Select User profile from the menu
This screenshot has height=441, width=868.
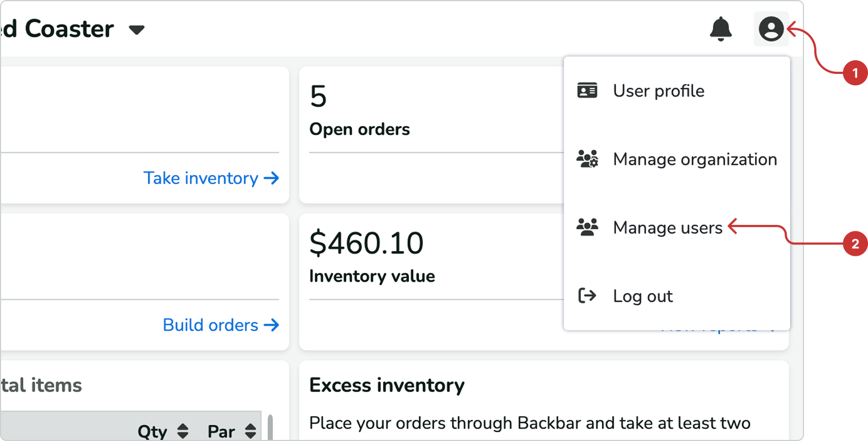[x=676, y=91]
